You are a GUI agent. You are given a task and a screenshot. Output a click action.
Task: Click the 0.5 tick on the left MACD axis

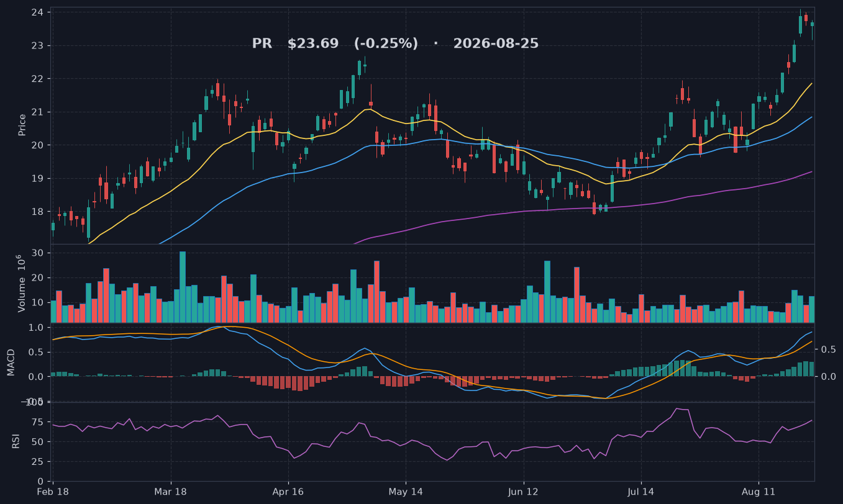tap(36, 352)
